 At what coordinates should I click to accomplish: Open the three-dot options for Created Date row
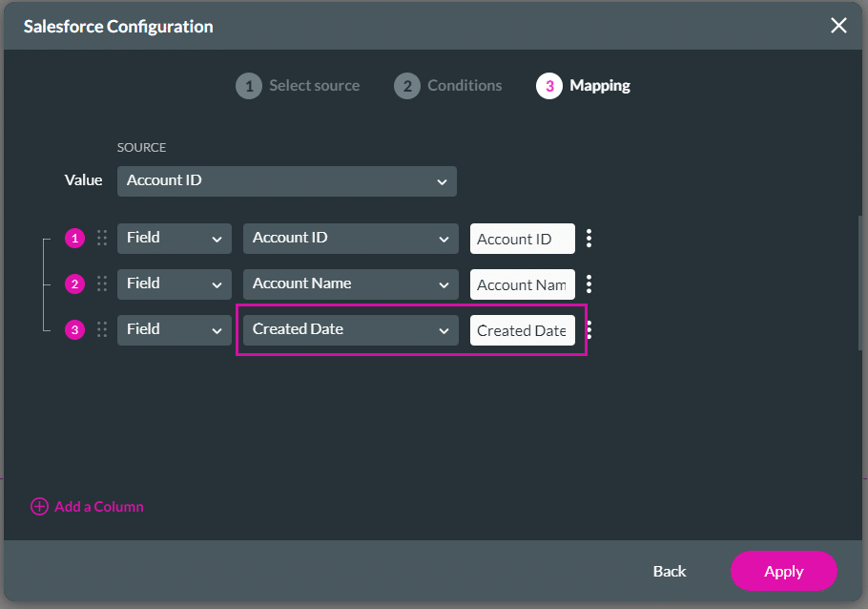(589, 330)
